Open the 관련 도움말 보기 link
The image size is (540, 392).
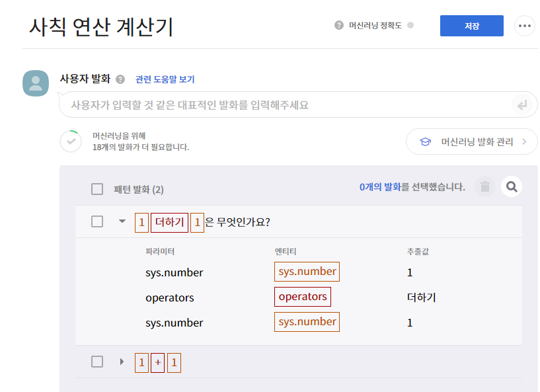pos(165,79)
